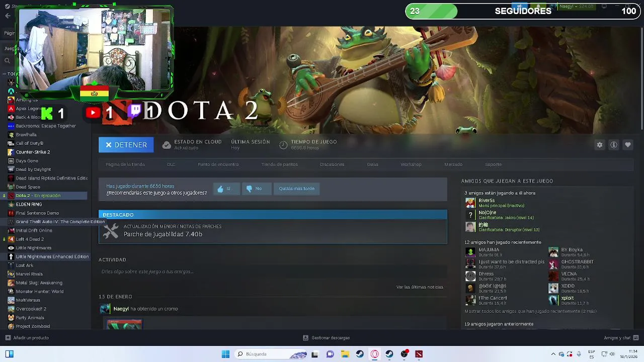Open the Workshop tab
The width and height of the screenshot is (644, 362).
pos(411,164)
